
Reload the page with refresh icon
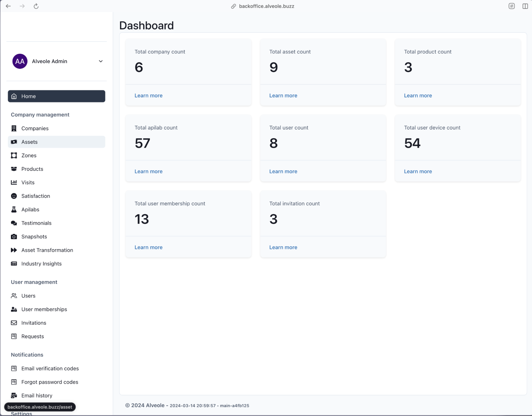36,6
